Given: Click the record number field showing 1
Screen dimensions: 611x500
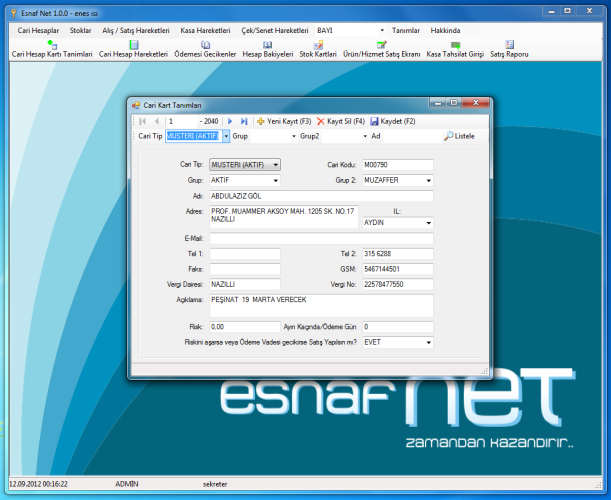Looking at the screenshot, I should click(x=182, y=121).
